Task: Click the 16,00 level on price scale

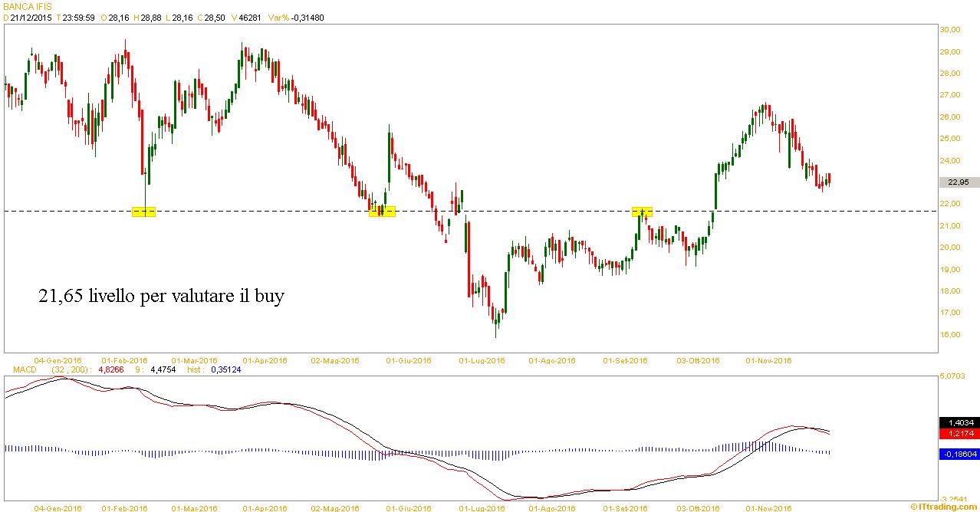Action: [x=950, y=334]
